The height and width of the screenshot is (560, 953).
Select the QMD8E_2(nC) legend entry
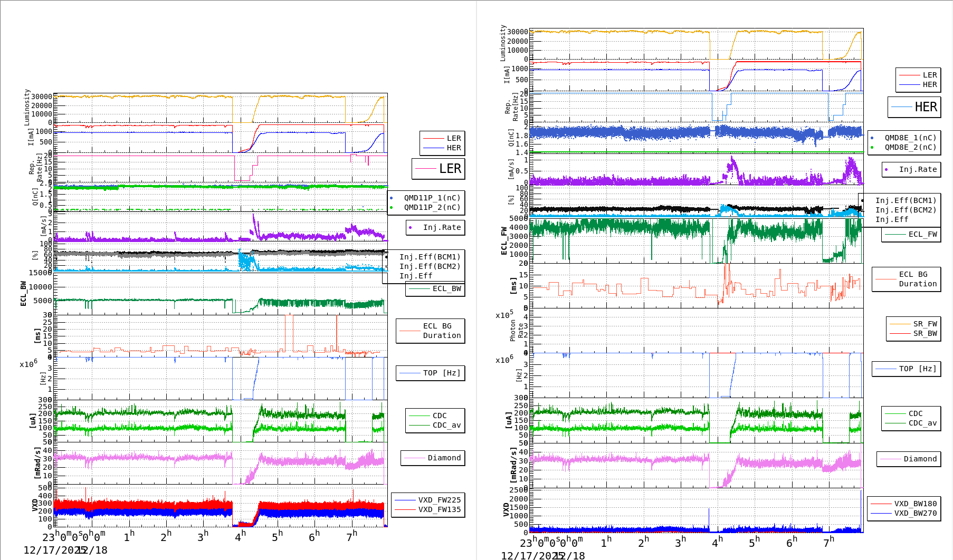click(910, 147)
